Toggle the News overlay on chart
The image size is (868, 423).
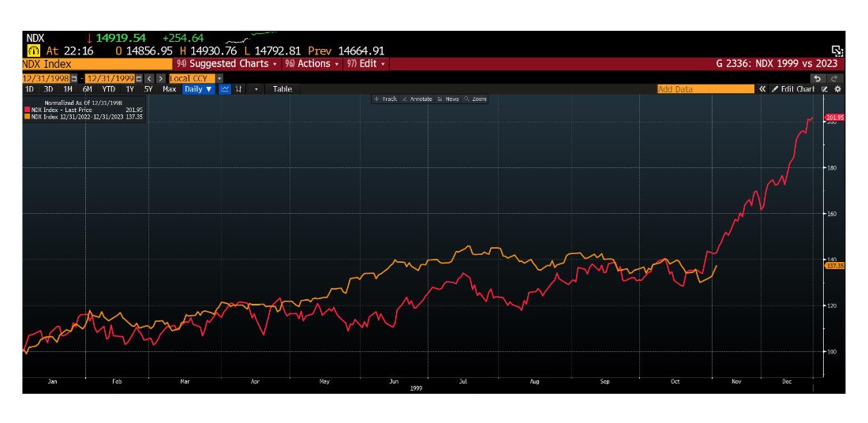tap(447, 99)
